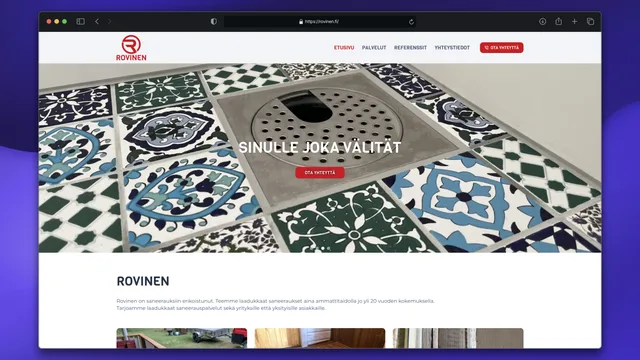Click the lock icon in the address bar
This screenshot has width=640, height=360.
[301, 22]
